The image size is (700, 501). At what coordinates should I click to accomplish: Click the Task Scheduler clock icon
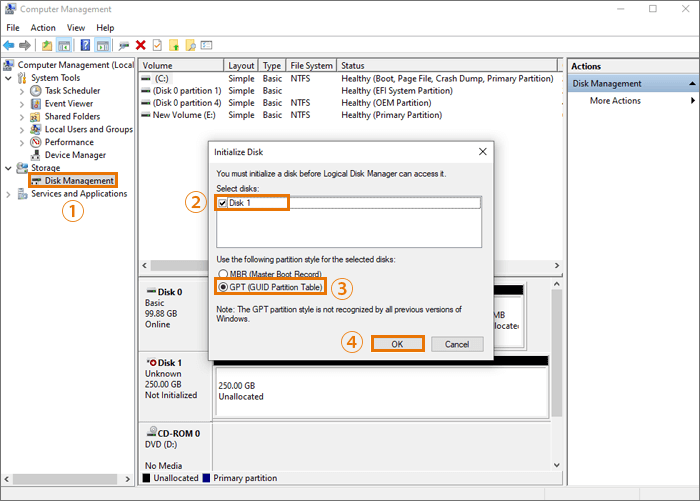[36, 91]
